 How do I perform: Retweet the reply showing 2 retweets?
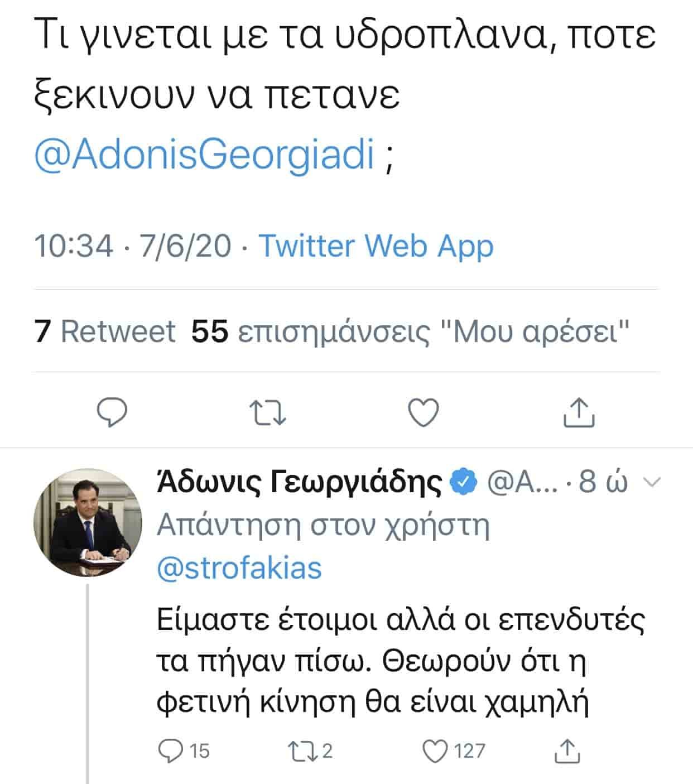309,751
